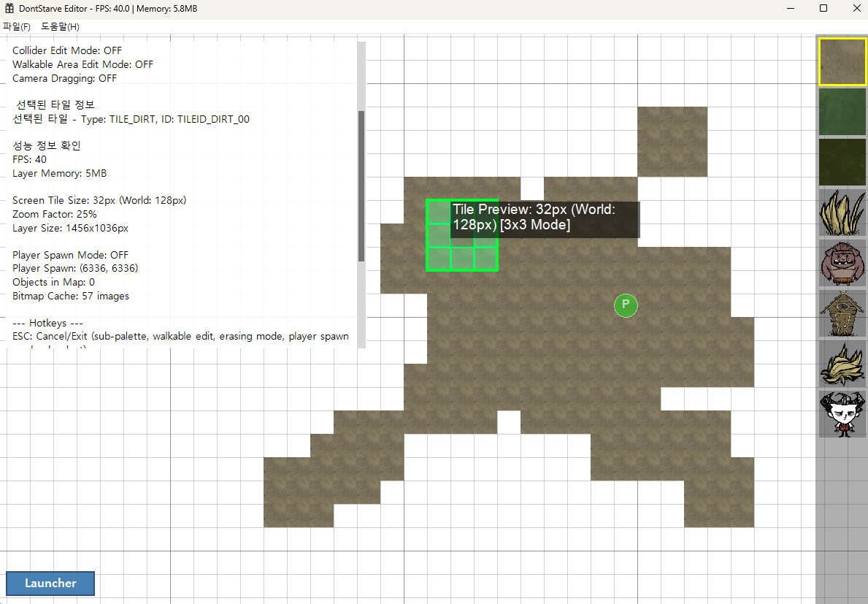The image size is (868, 604).
Task: Click the 'FPS: 40' line in info panel
Action: 29,159
